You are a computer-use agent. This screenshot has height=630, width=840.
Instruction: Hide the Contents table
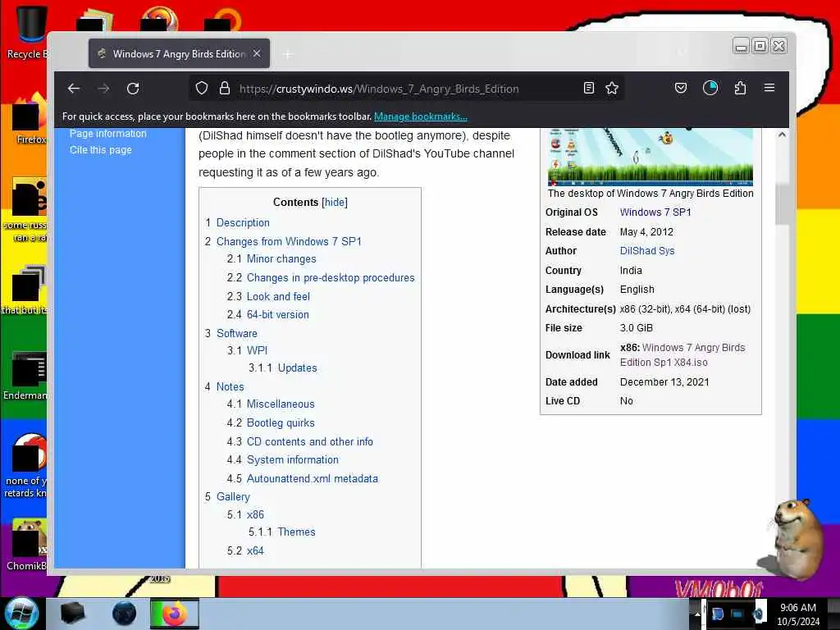[335, 203]
